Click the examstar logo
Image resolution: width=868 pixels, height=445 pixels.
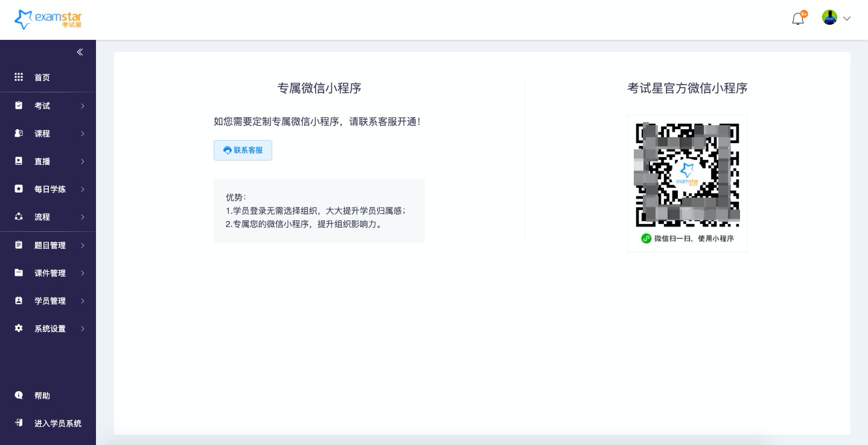pyautogui.click(x=48, y=19)
